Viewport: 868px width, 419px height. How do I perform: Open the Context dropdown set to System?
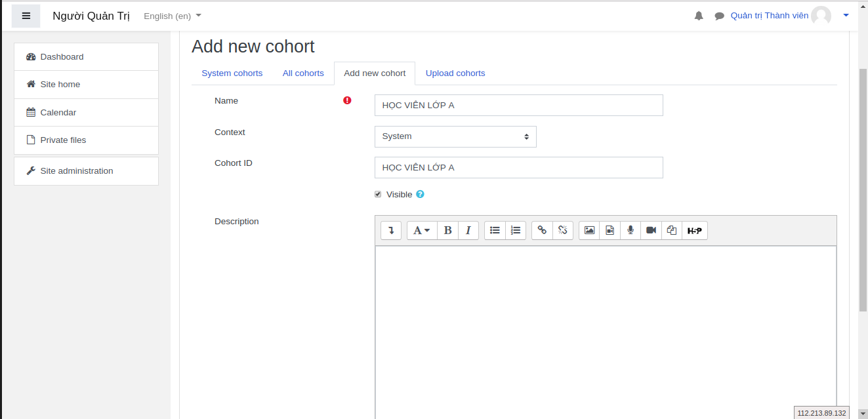pos(455,136)
